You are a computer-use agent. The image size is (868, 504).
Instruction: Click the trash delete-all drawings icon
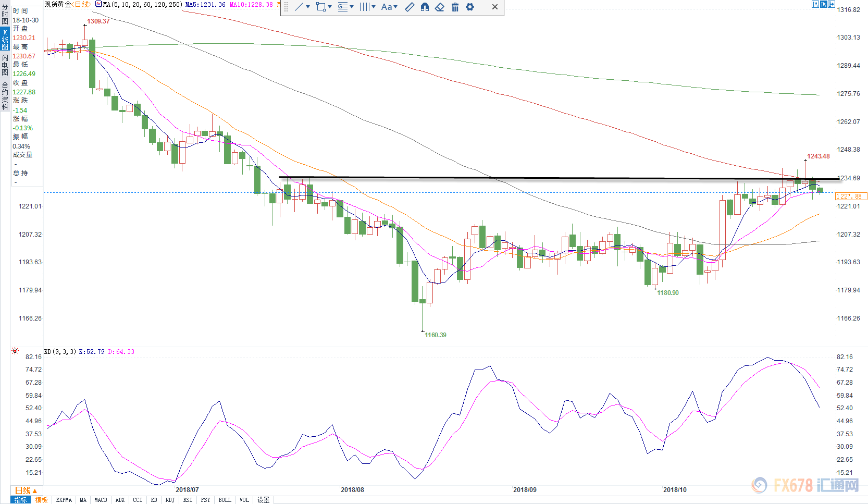tap(455, 7)
